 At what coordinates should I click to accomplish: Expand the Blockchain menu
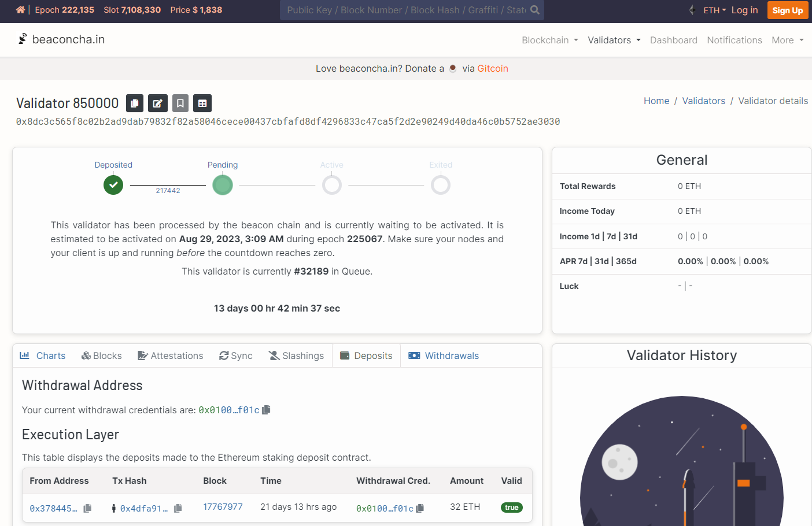[x=549, y=40]
